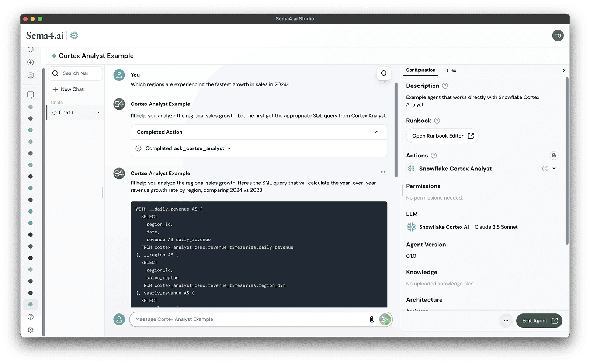The width and height of the screenshot is (590, 364).
Task: View info for Snowflake Cortex Analyst action
Action: (x=545, y=169)
